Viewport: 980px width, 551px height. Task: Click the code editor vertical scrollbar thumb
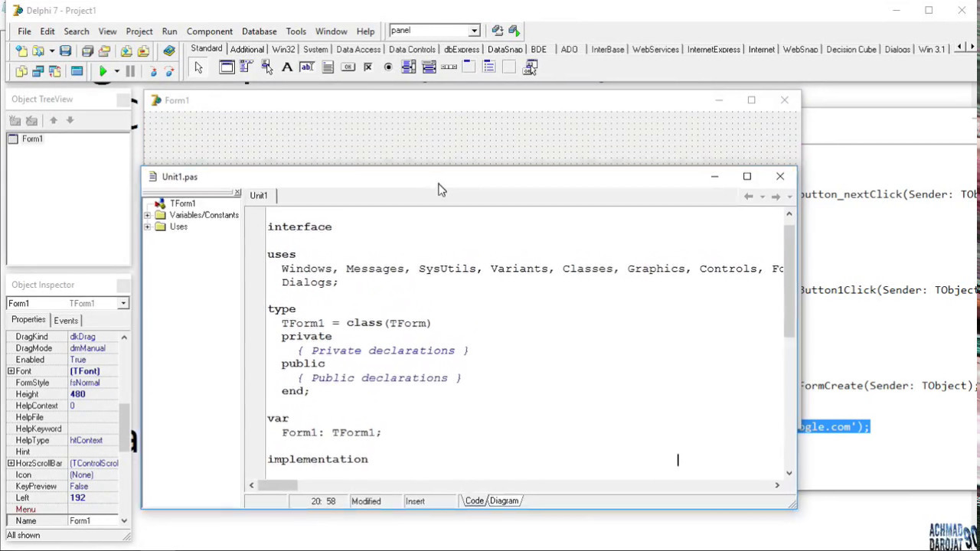point(789,282)
